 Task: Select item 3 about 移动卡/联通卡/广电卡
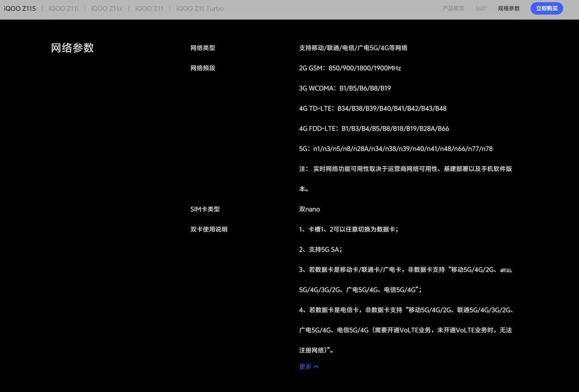click(x=406, y=280)
